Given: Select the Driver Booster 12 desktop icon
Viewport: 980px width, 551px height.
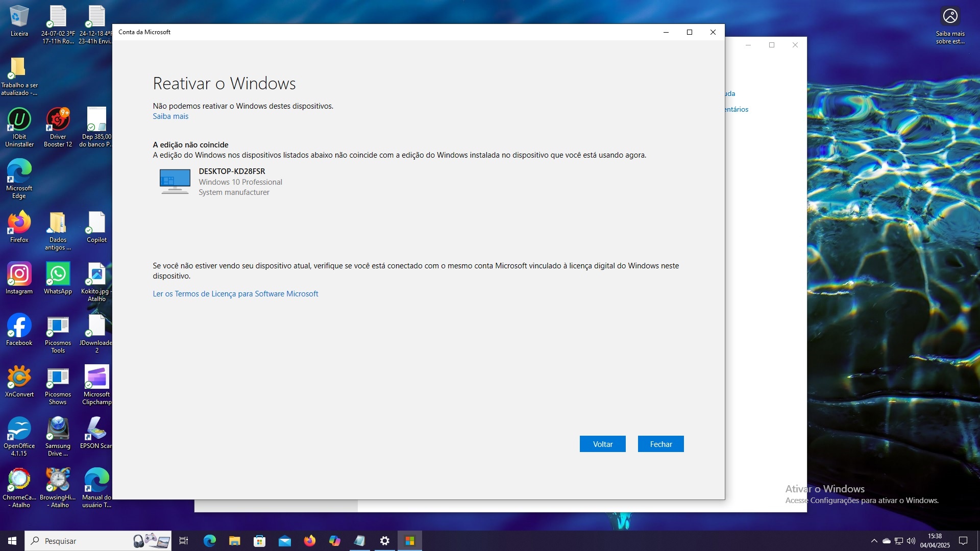Looking at the screenshot, I should (58, 128).
